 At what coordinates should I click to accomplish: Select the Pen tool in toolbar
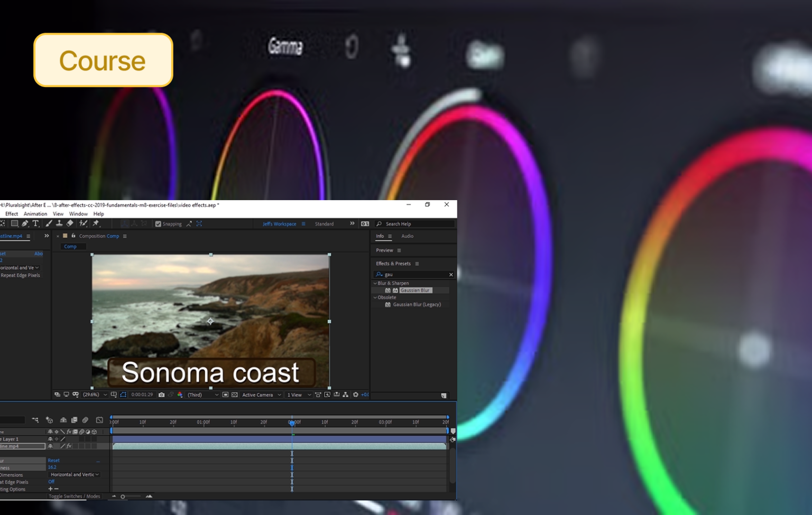(x=25, y=224)
